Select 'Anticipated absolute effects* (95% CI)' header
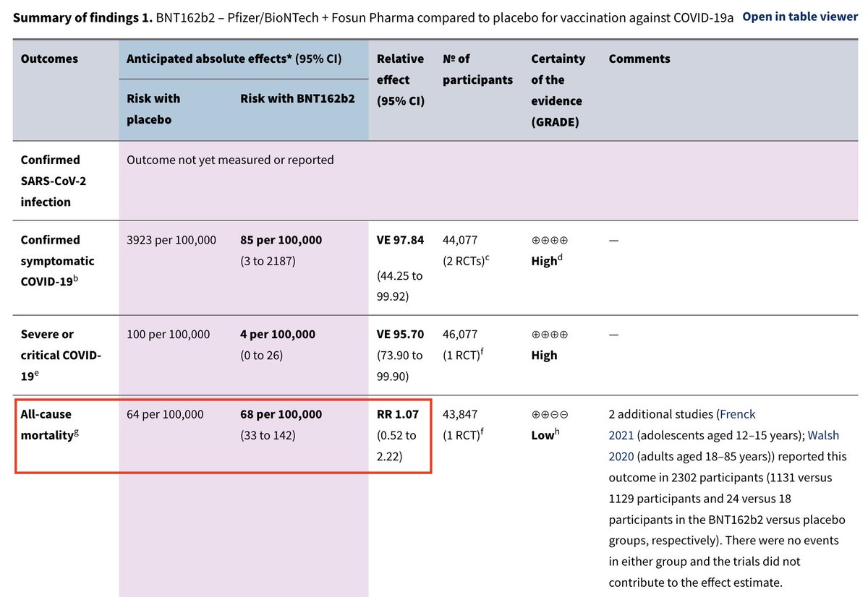 point(234,59)
